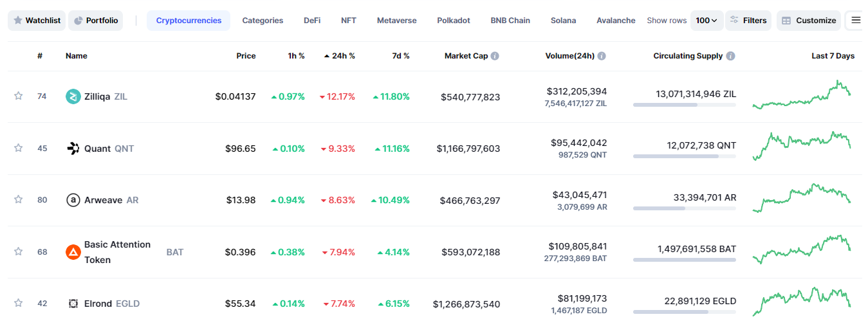Screen dimensions: 868x319
Task: Star Quant to add to watchlist
Action: [x=19, y=148]
